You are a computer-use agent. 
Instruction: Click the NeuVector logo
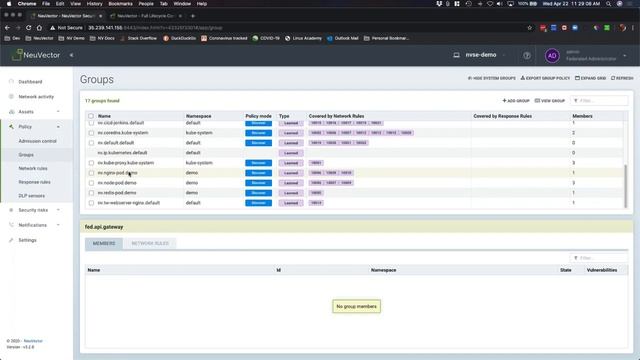pyautogui.click(x=36, y=55)
